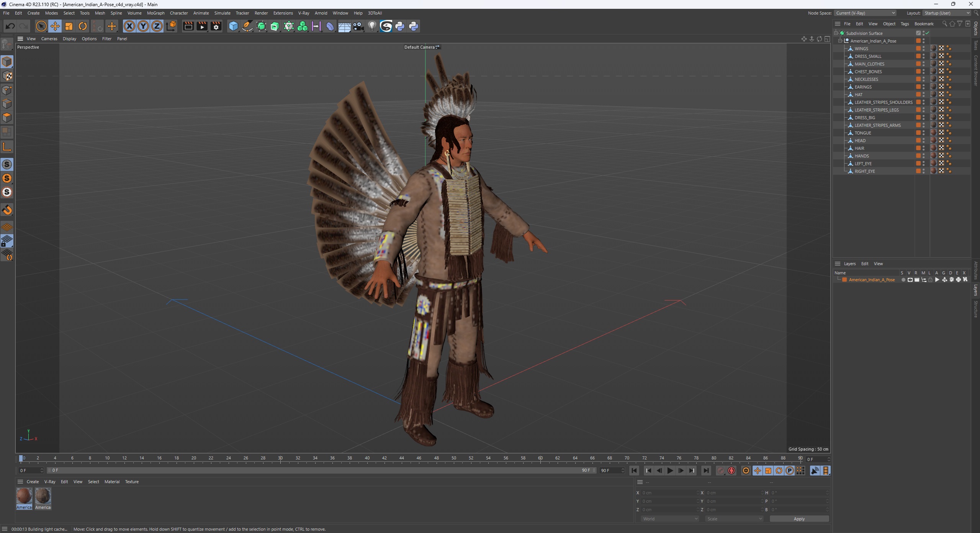Open Material manager Create menu
Screen dimensions: 980x533
pos(33,482)
